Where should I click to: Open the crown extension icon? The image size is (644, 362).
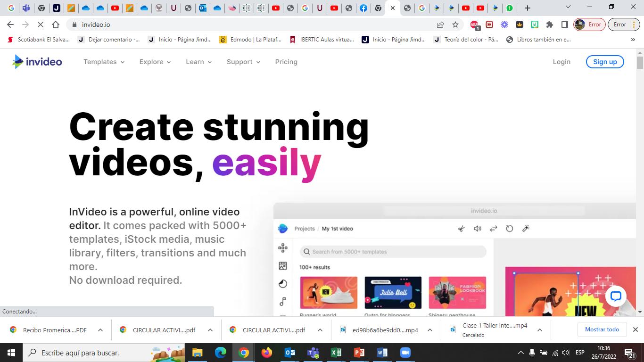point(520,25)
